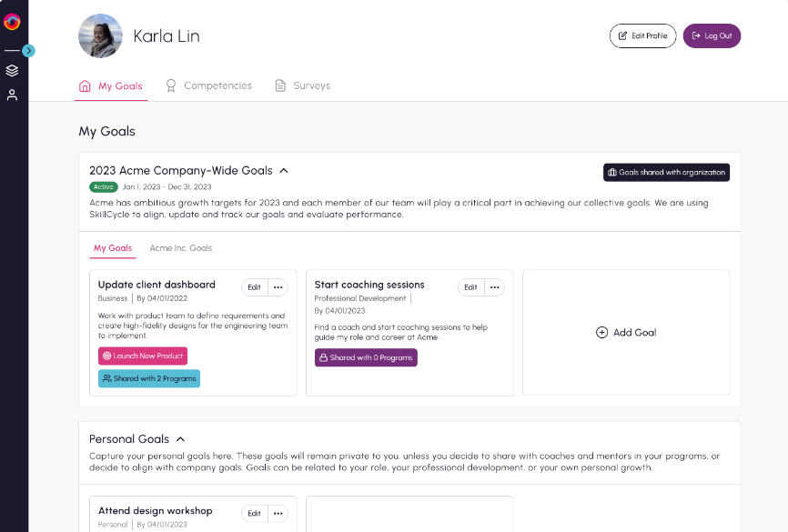Click the Add Goal plus icon
The width and height of the screenshot is (788, 532).
point(601,333)
